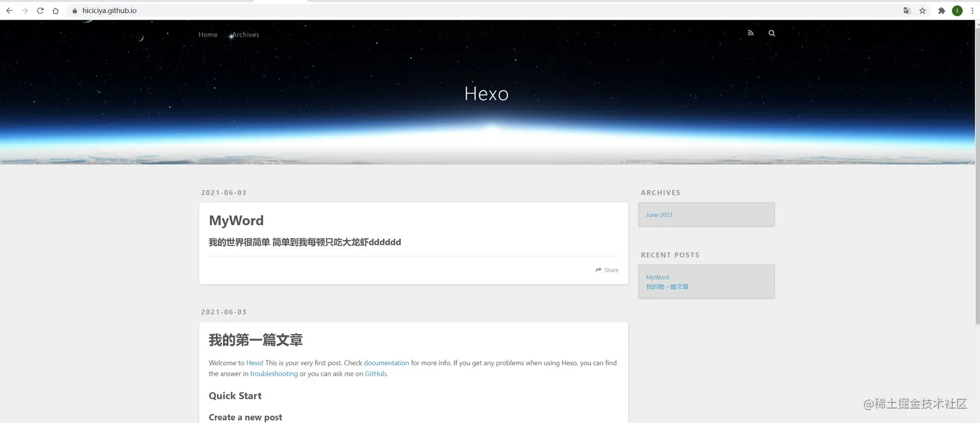Image resolution: width=980 pixels, height=423 pixels.
Task: Open the browser three-dot menu
Action: tap(972, 10)
